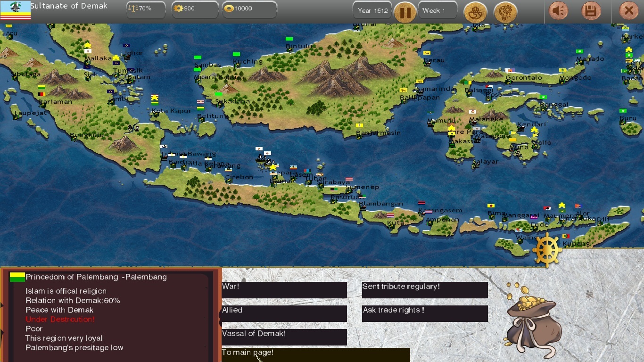Mute the sound with the speaker icon
Image resolution: width=644 pixels, height=362 pixels.
tap(559, 11)
